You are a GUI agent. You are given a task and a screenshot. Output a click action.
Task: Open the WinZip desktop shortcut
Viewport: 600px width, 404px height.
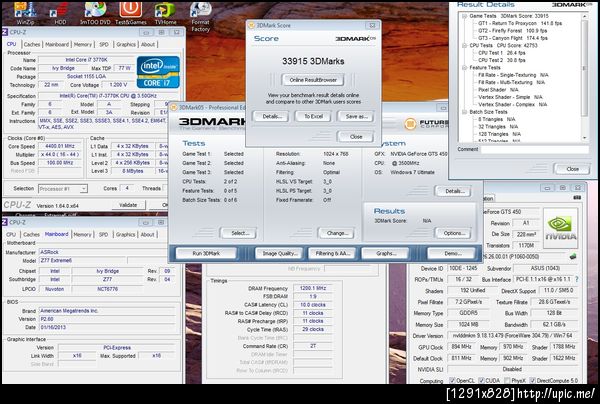pos(25,11)
